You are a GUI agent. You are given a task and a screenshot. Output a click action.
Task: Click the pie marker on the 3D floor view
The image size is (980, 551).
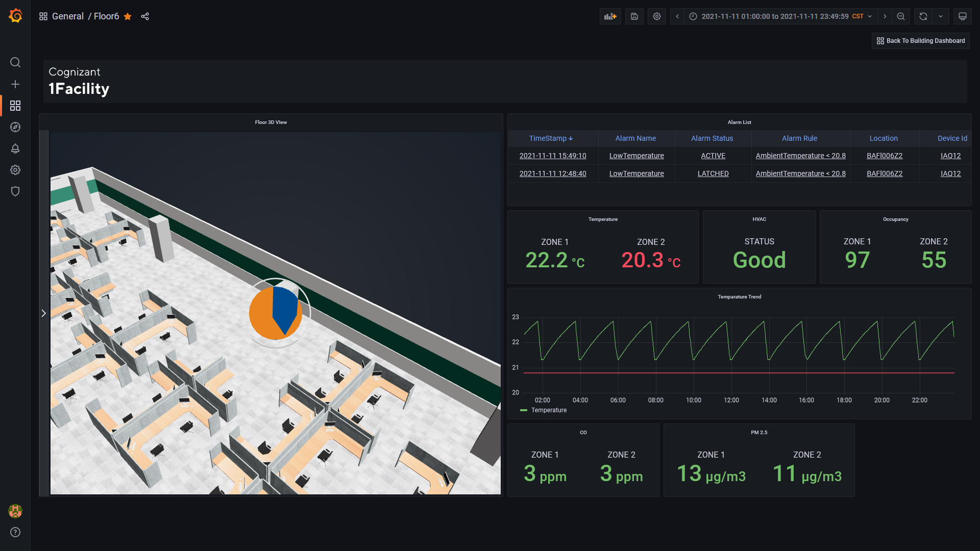pos(276,312)
